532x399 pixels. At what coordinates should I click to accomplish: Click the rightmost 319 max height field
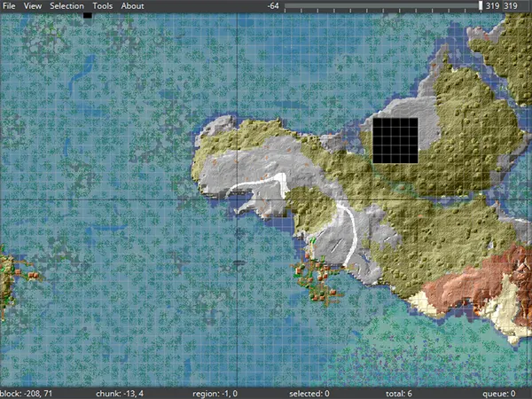click(x=512, y=6)
